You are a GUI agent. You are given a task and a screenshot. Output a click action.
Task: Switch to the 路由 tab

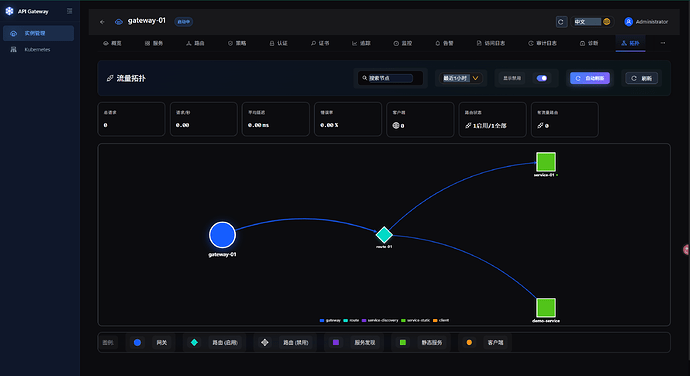click(x=195, y=43)
